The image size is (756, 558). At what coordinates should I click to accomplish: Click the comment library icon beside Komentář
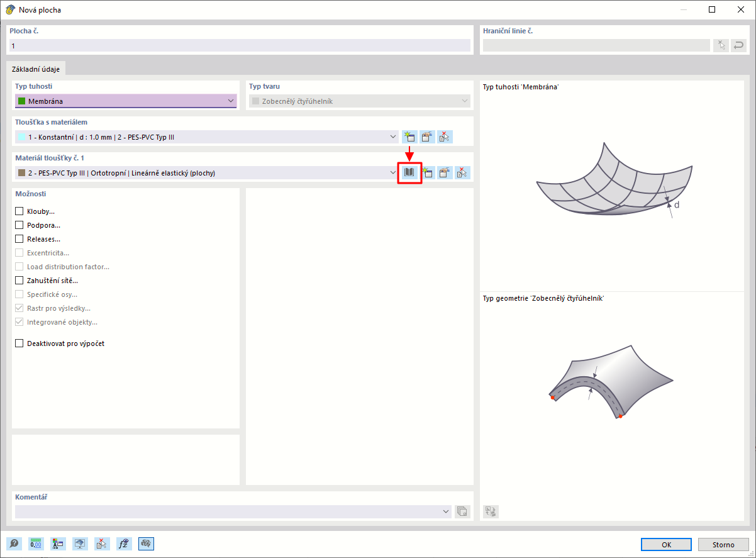(x=463, y=511)
